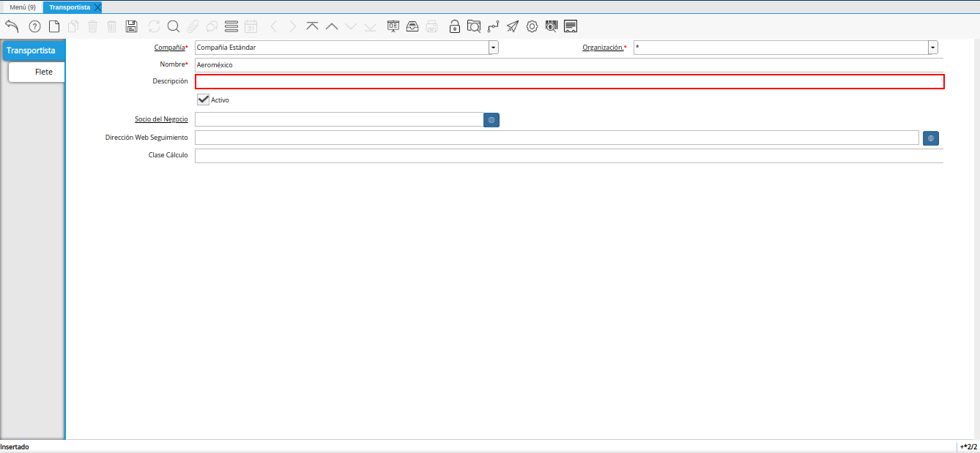The image size is (980, 453).
Task: Jump to first record icon
Action: (313, 26)
